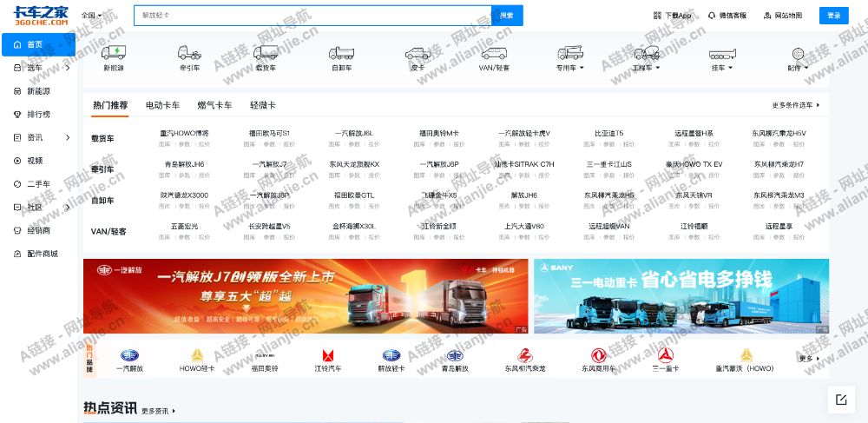Open the 微信客服 customer service icon

point(727,16)
